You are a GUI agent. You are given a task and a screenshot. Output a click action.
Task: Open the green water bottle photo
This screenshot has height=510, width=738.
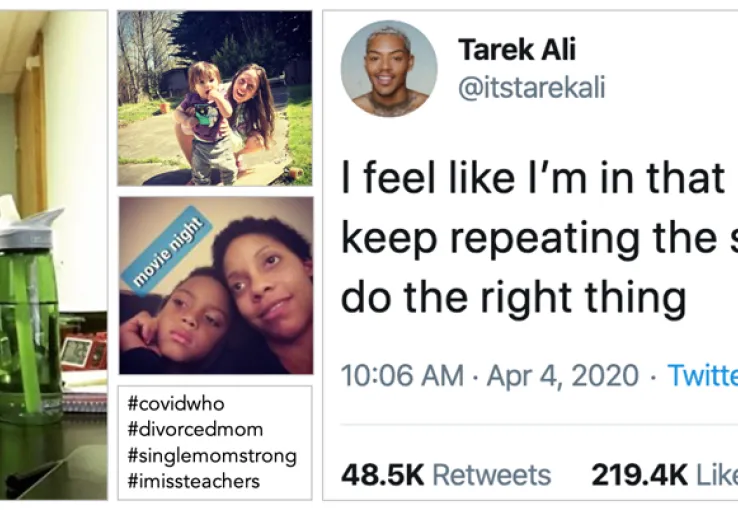point(53,255)
